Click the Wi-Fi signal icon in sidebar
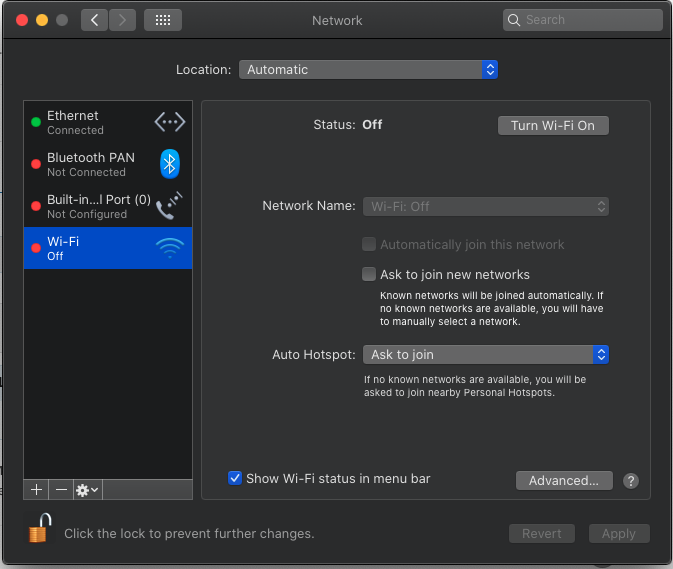Viewport: 673px width, 569px height. click(x=170, y=248)
